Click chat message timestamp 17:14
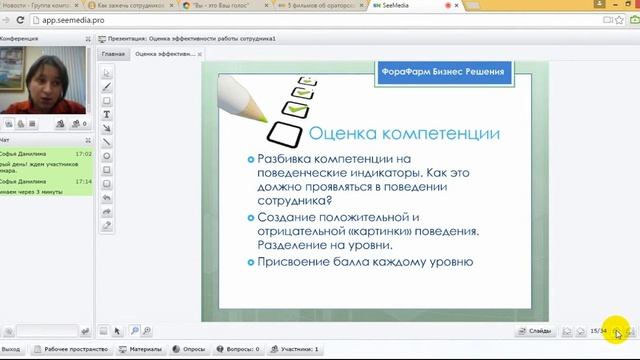The image size is (640, 360). click(x=83, y=181)
